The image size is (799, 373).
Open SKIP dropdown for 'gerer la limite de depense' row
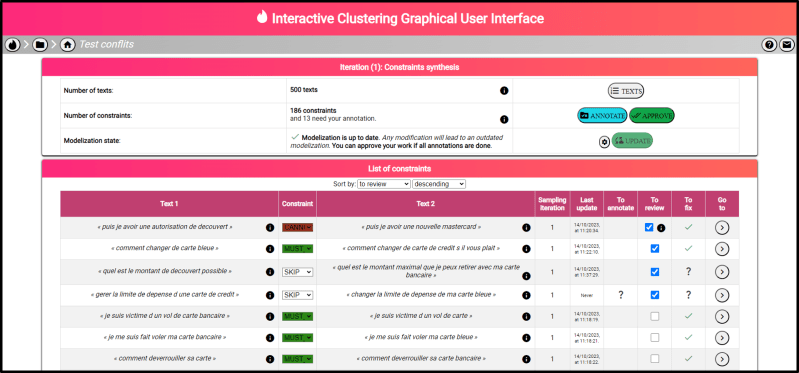298,295
